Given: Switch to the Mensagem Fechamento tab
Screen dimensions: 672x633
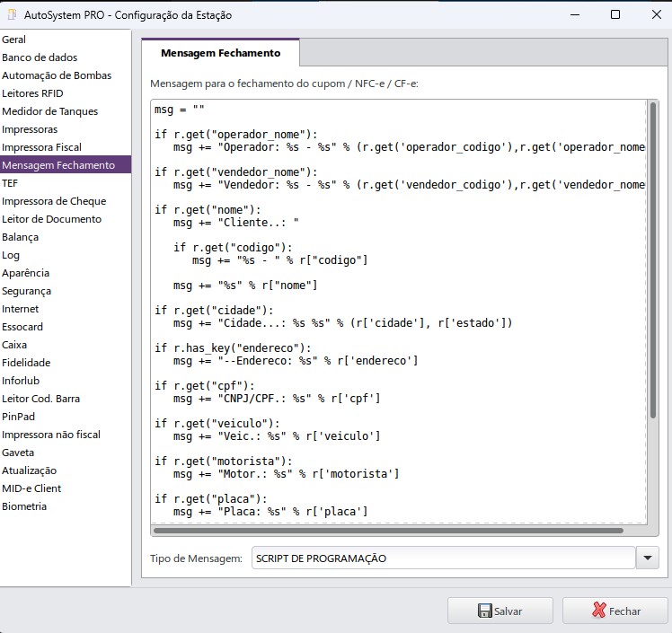Looking at the screenshot, I should pos(220,53).
